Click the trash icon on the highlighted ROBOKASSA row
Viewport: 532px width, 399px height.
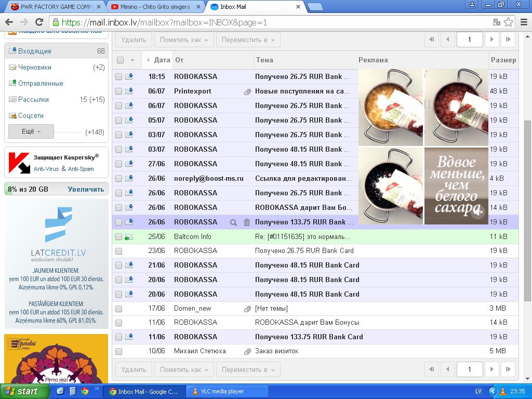click(x=247, y=222)
